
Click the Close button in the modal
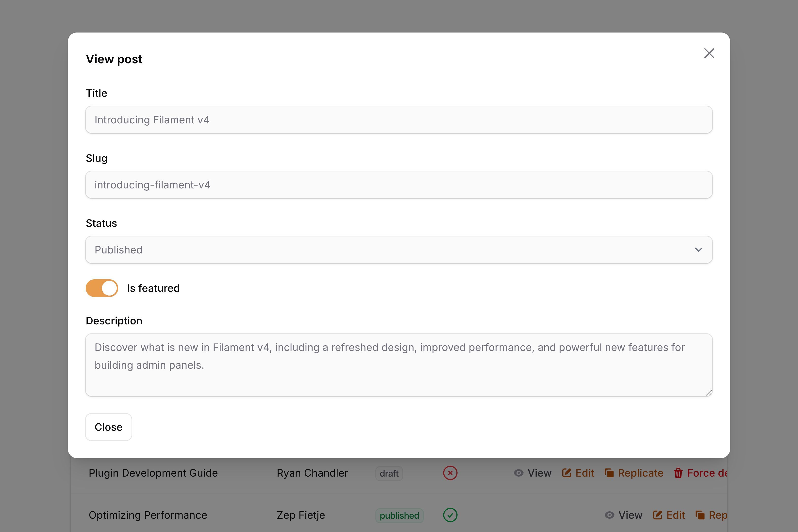(109, 427)
